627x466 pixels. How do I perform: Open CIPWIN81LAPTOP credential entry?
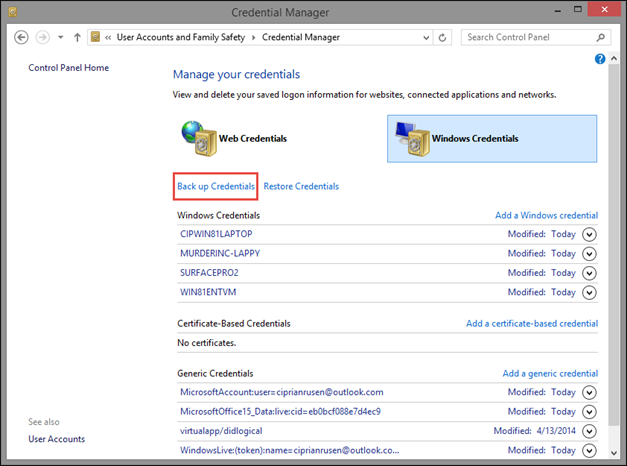[x=216, y=234]
